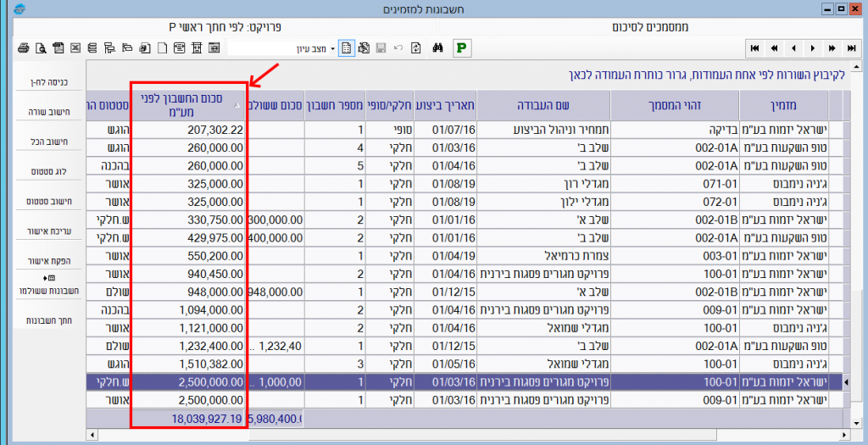This screenshot has width=868, height=445.
Task: Click the מספר חשבון column header
Action: [x=334, y=105]
